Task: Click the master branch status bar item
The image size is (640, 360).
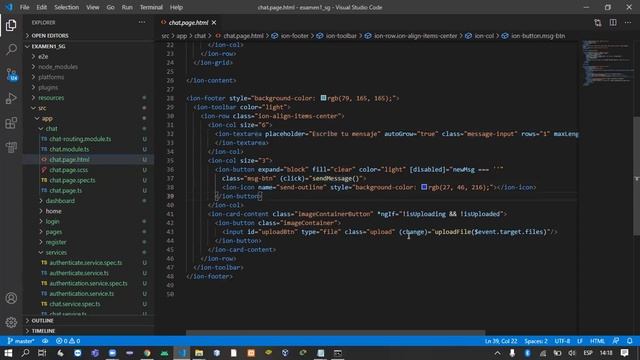Action: pyautogui.click(x=21, y=341)
